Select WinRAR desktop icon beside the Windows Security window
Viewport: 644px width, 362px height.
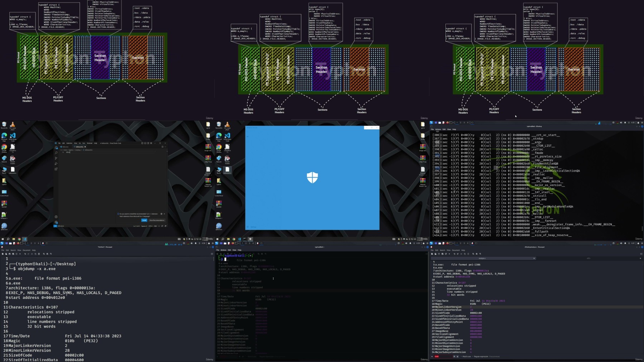[219, 204]
